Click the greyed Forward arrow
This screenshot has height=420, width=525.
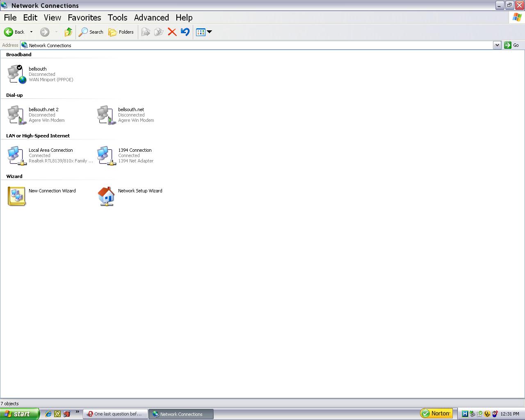tap(45, 32)
